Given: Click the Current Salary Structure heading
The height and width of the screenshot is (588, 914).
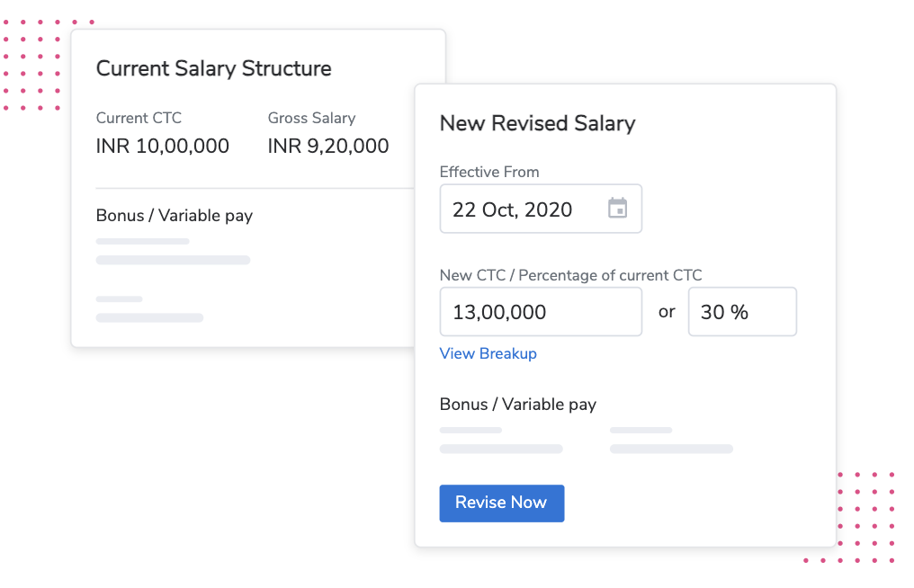Looking at the screenshot, I should [213, 68].
